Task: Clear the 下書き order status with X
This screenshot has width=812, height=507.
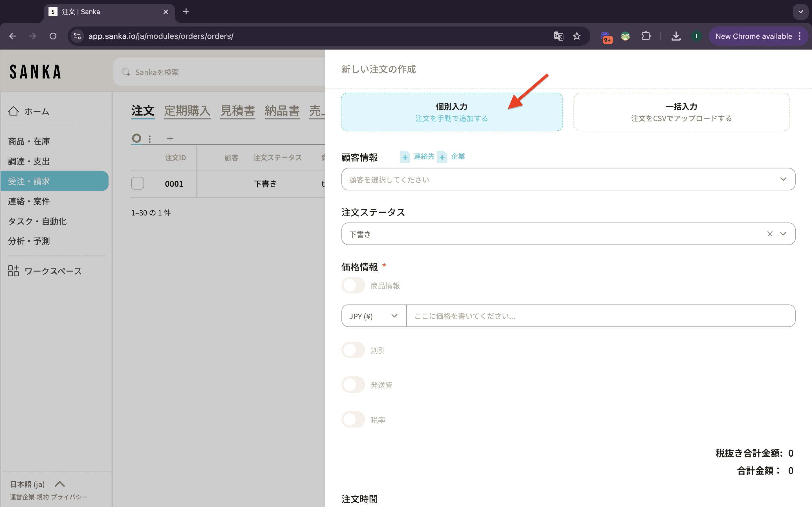Action: coord(770,234)
